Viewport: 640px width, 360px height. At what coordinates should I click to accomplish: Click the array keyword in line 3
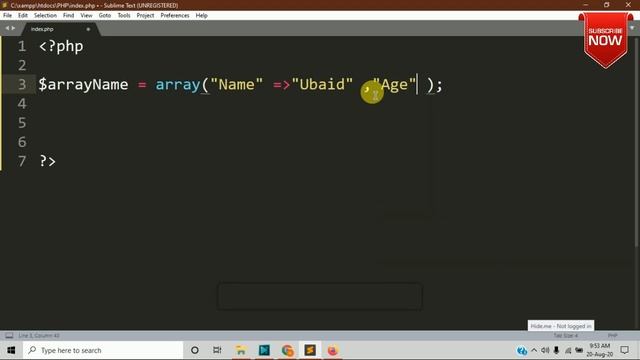[178, 84]
